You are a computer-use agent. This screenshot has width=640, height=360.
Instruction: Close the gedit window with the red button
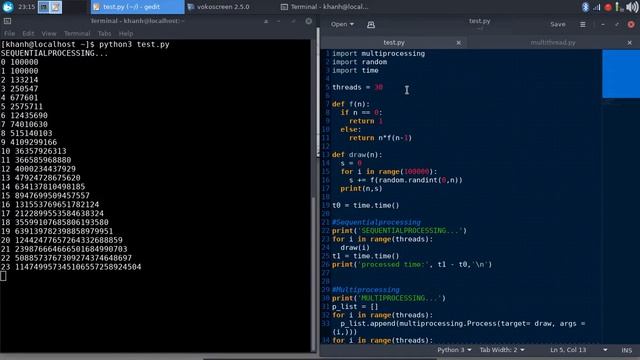click(x=631, y=24)
